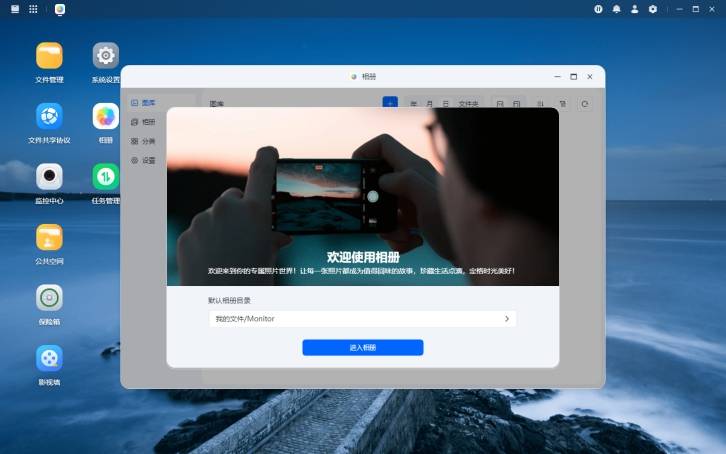Open the 监控中心 camera icon
726x454 pixels.
tap(49, 177)
